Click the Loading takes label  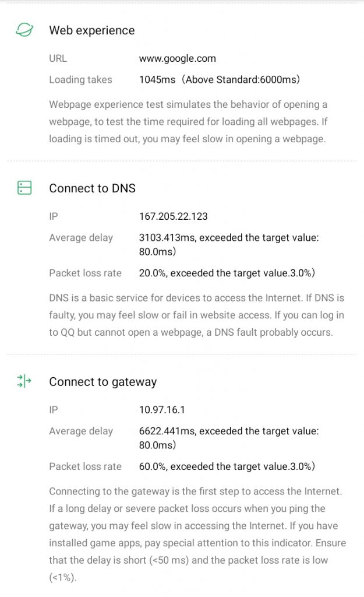pos(80,79)
